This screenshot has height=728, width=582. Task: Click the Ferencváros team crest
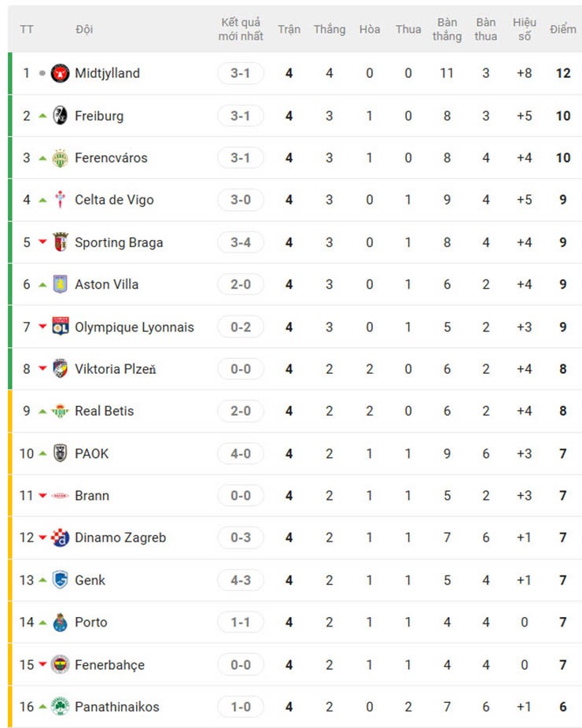click(60, 158)
